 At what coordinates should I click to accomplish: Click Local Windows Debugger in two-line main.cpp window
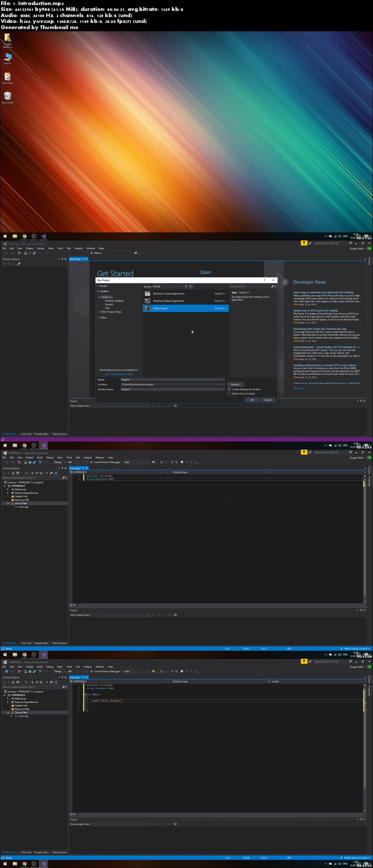(105, 462)
